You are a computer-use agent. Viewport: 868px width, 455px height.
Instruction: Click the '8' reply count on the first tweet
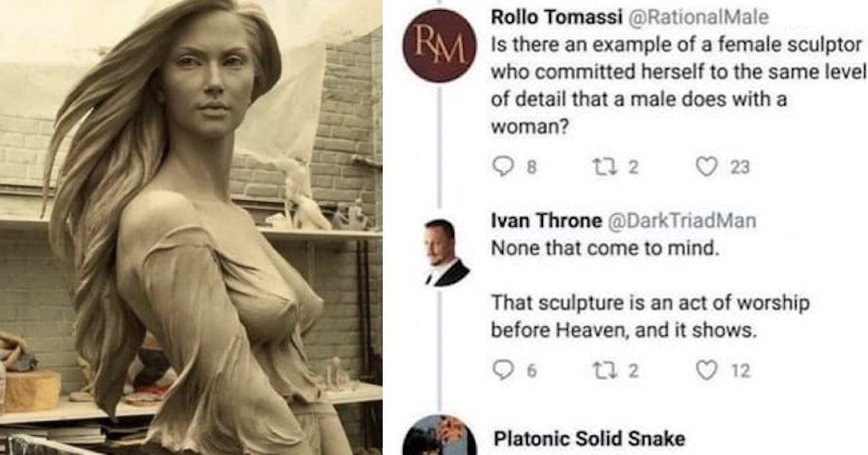(531, 168)
